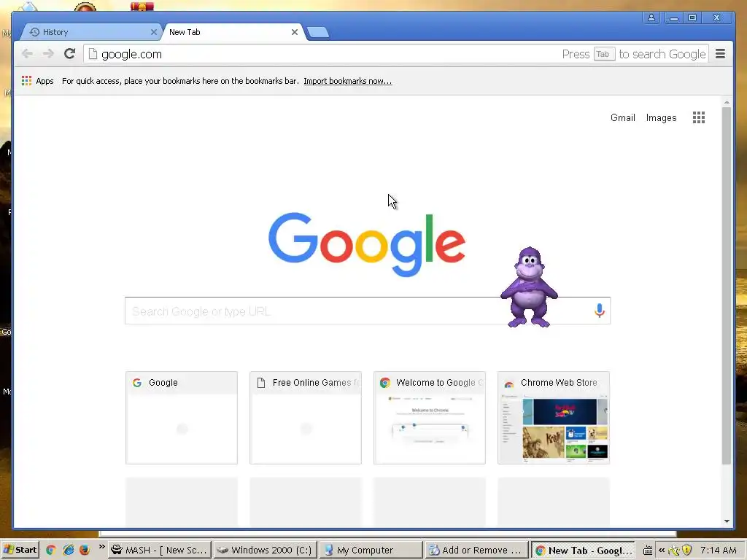Click the 7:14 AM clock
Screen dimensions: 747x560
click(719, 550)
